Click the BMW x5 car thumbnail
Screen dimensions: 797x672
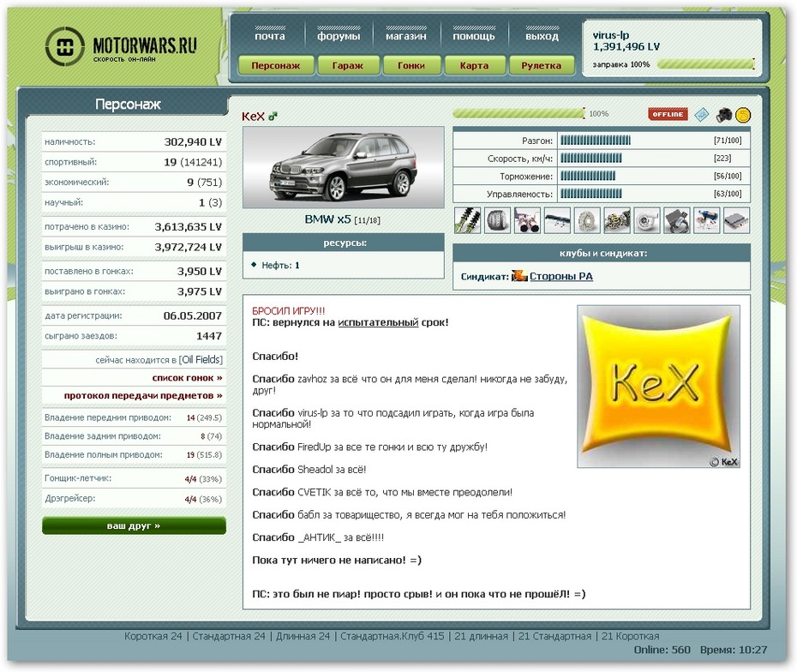[343, 168]
